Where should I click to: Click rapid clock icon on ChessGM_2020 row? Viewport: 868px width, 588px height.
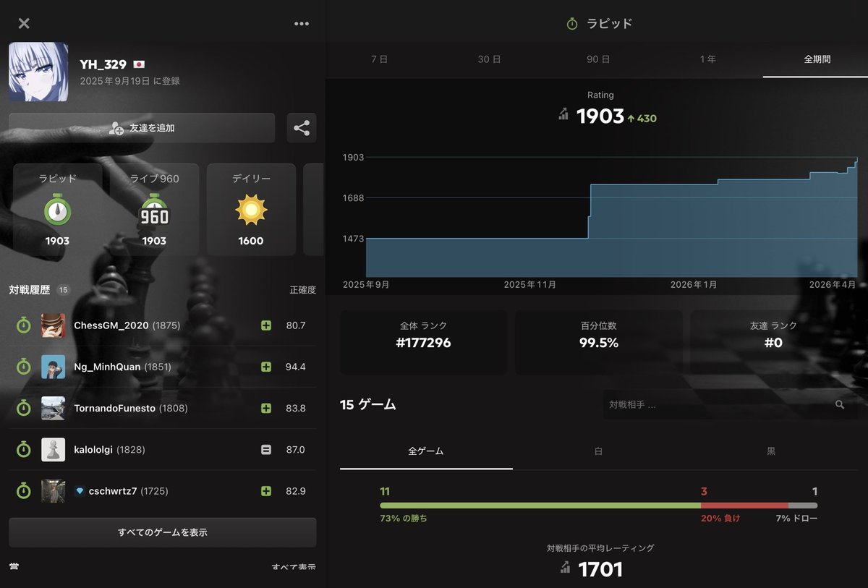pos(24,325)
